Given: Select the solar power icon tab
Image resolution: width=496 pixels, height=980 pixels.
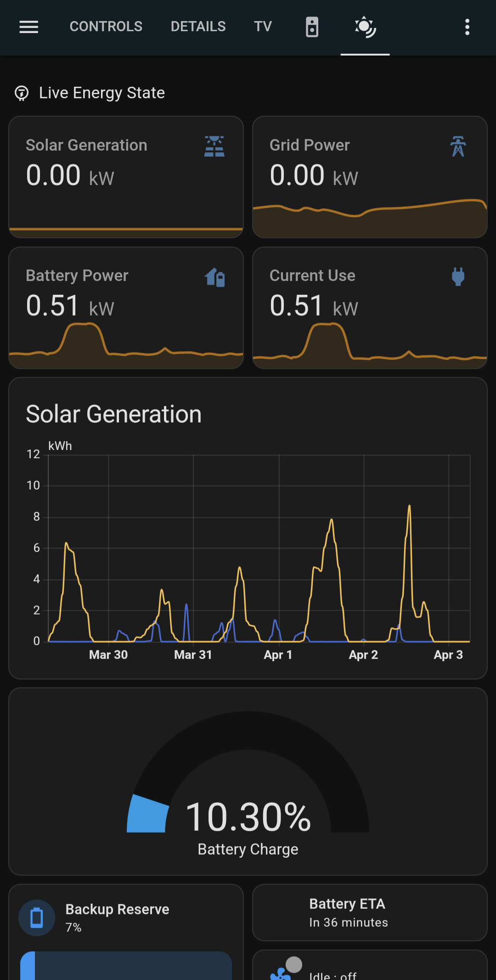Looking at the screenshot, I should [x=365, y=27].
